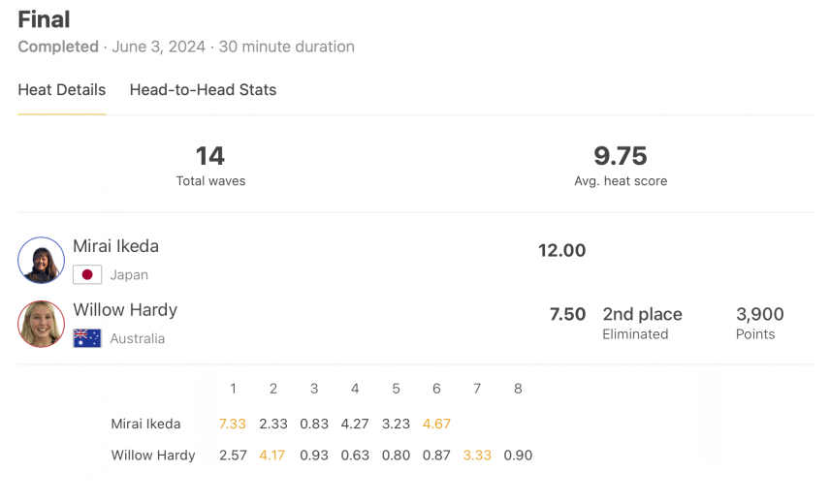The height and width of the screenshot is (504, 830).
Task: Open Willow Hardy's profile photo
Action: click(x=42, y=324)
